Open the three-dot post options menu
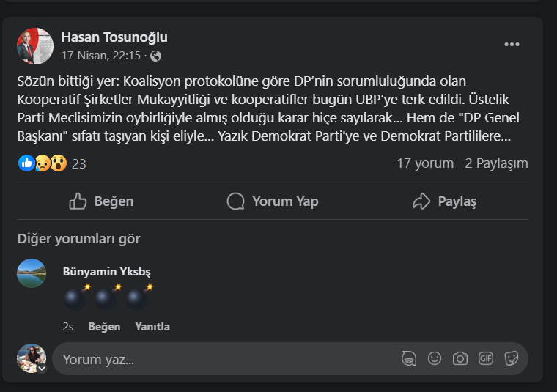 (x=512, y=45)
